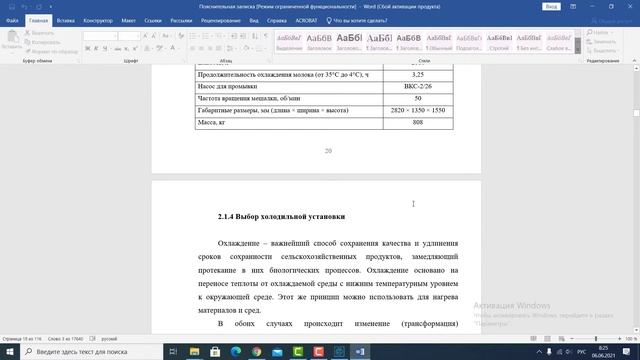Clear all formatting with eraser icon
Screen dimensions: 640x360
(181, 36)
